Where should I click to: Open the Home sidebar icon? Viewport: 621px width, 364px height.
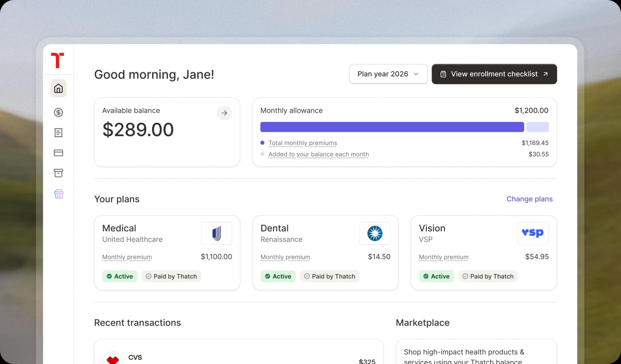[x=58, y=88]
